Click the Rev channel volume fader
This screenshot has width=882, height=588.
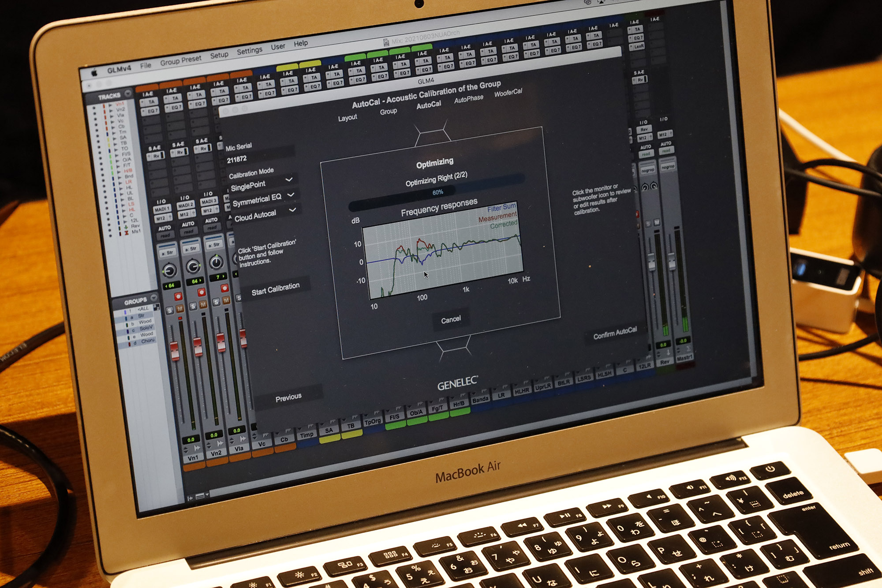pyautogui.click(x=652, y=263)
